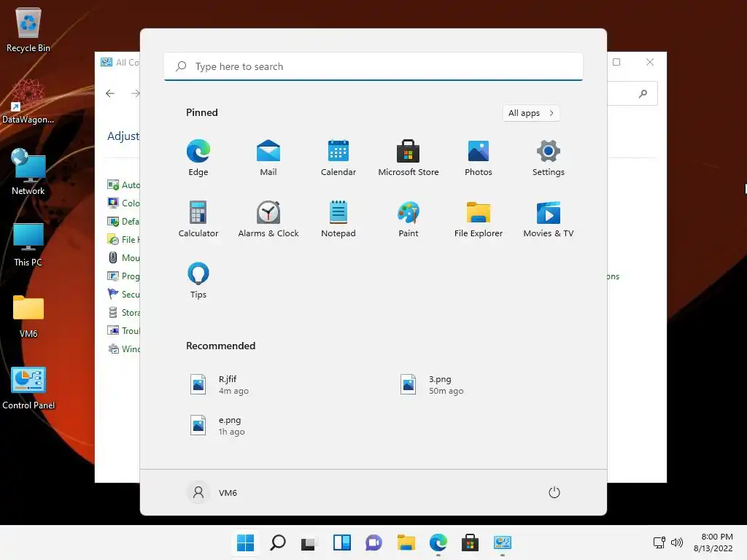This screenshot has width=747, height=560.
Task: Open Security and Maintenance in Control Panel
Action: [124, 295]
